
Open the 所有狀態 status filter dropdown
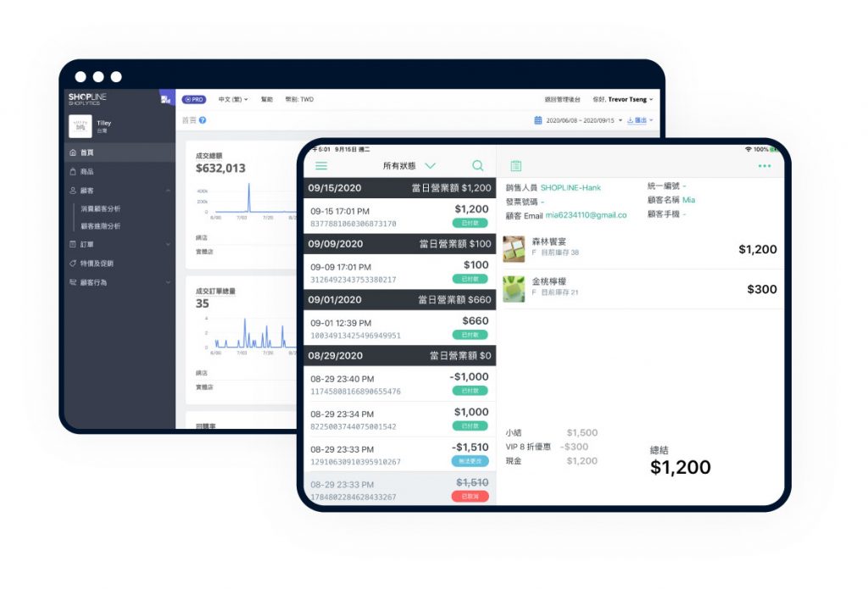[x=409, y=165]
